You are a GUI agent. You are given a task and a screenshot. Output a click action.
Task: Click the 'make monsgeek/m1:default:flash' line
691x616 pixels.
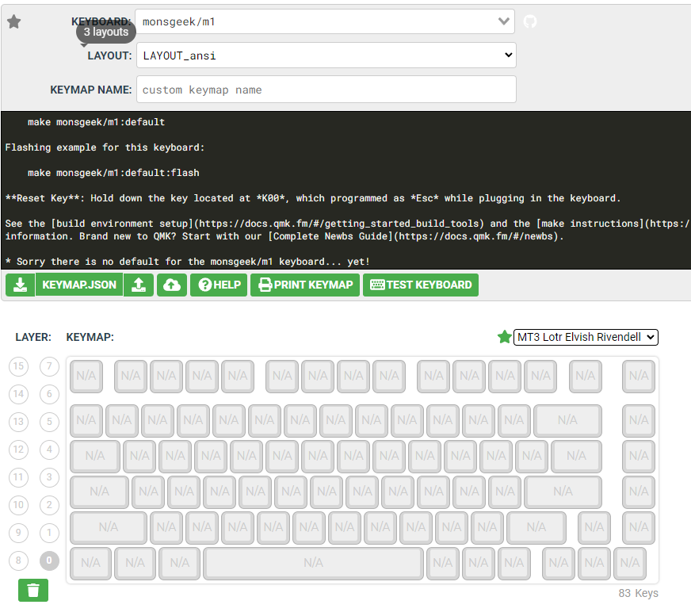click(x=113, y=173)
